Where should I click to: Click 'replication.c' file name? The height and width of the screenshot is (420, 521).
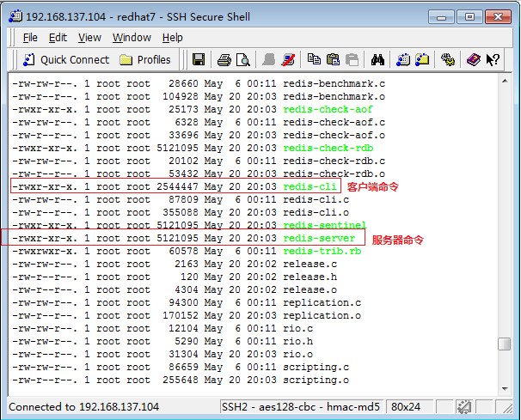(322, 302)
